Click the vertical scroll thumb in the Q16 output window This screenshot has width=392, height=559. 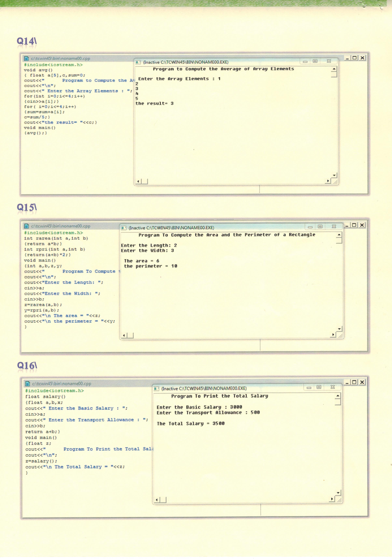pos(338,402)
